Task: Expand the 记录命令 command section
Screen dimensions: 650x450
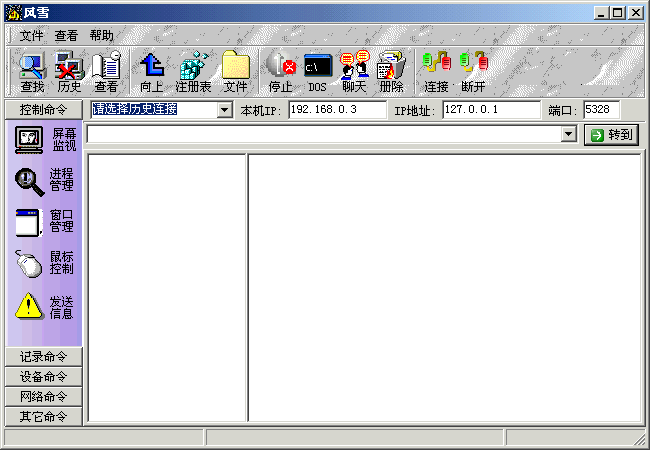Action: tap(43, 357)
